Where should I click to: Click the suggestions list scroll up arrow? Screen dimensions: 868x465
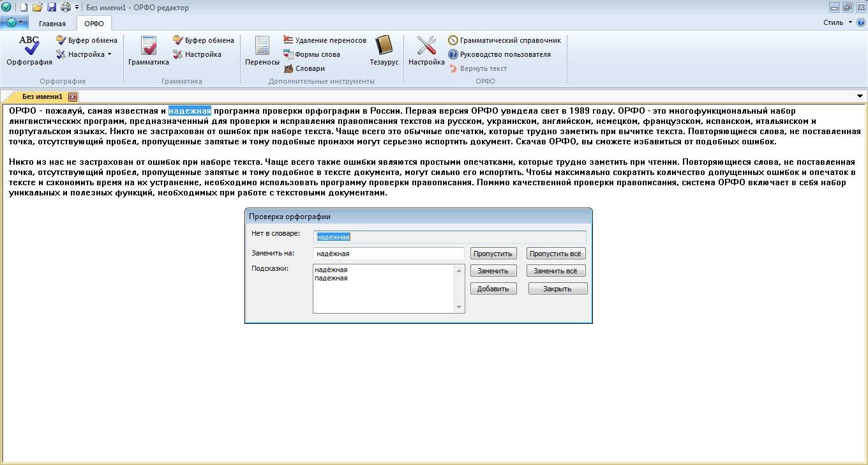pyautogui.click(x=459, y=270)
